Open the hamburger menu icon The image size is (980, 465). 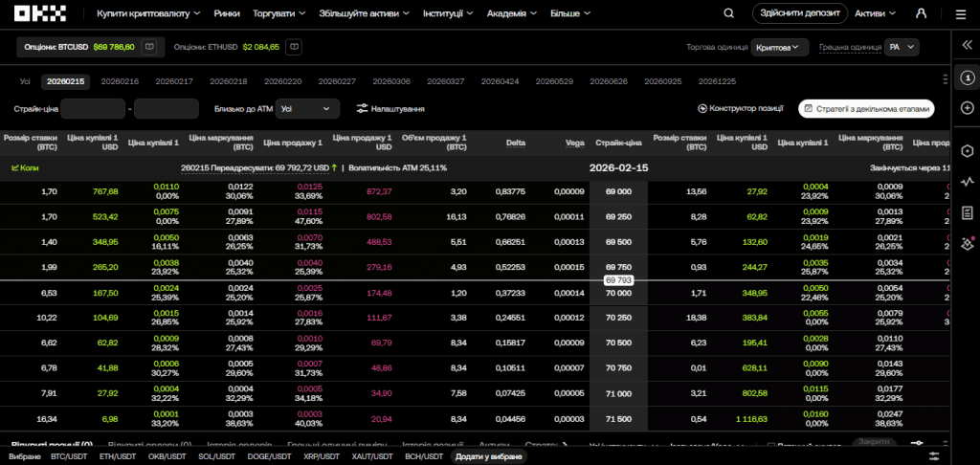coord(961,14)
